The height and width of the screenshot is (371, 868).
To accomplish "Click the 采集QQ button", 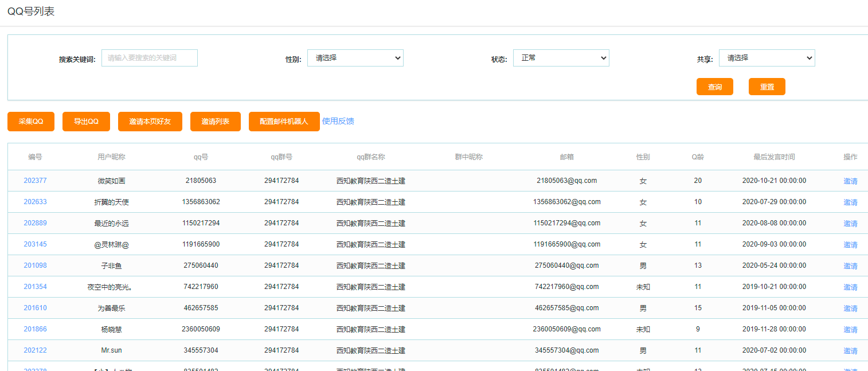I will (30, 122).
